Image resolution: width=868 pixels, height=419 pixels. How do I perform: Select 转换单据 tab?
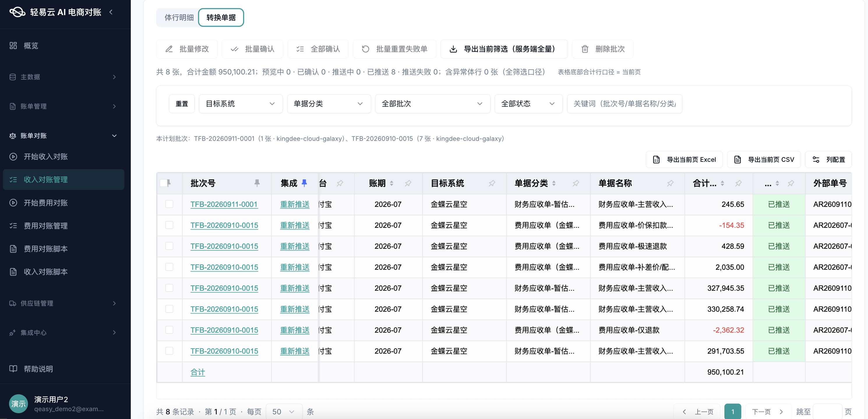click(x=221, y=17)
